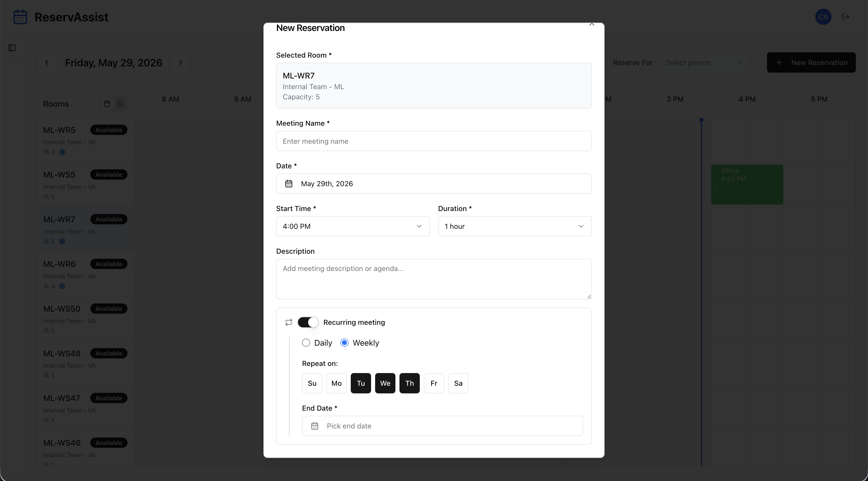Enable Su in Repeat on days

[x=312, y=383]
